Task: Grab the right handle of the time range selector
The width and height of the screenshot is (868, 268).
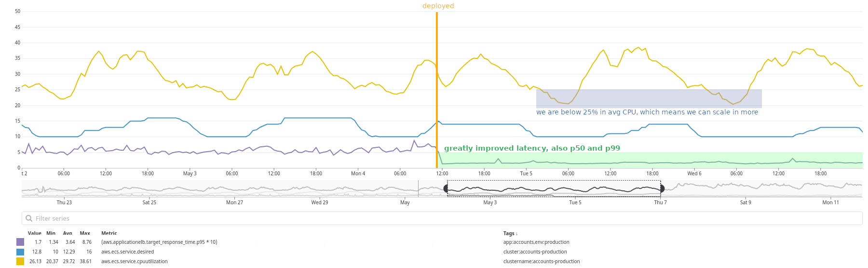Action: tap(662, 189)
